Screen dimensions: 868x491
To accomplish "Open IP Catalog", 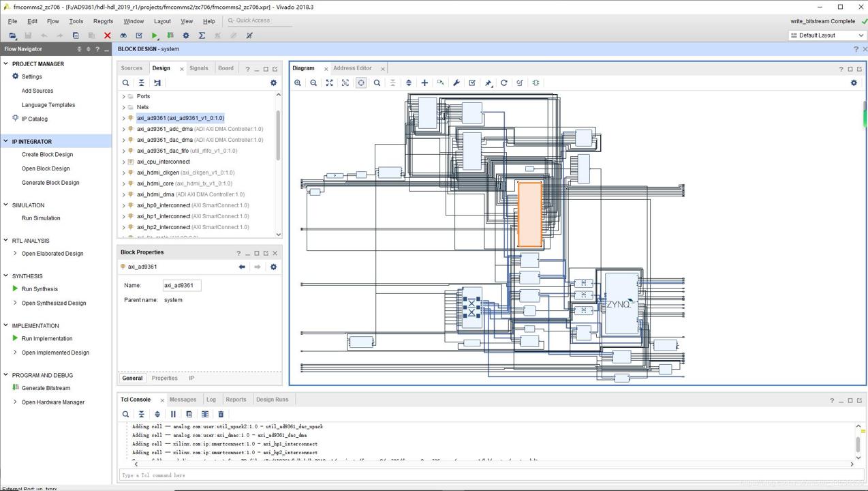I will (35, 119).
